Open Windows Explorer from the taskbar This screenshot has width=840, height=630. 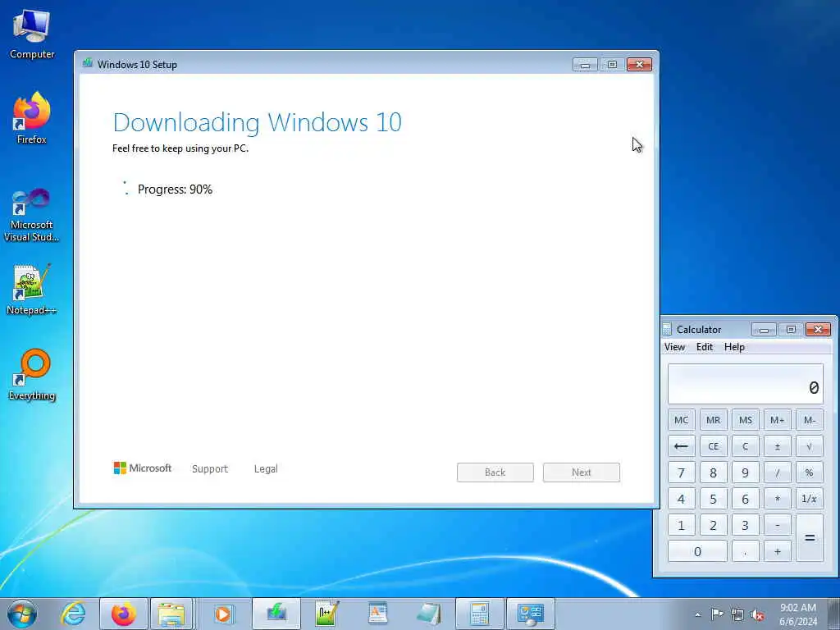(171, 614)
